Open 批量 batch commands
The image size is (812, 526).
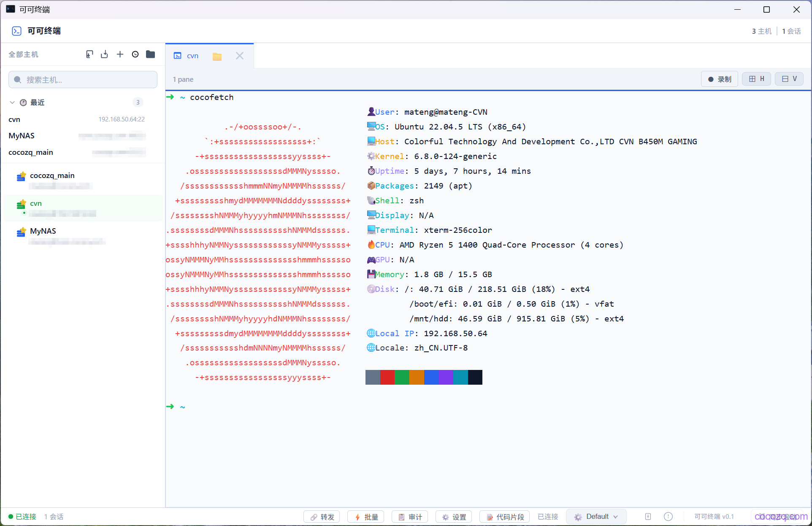click(365, 517)
